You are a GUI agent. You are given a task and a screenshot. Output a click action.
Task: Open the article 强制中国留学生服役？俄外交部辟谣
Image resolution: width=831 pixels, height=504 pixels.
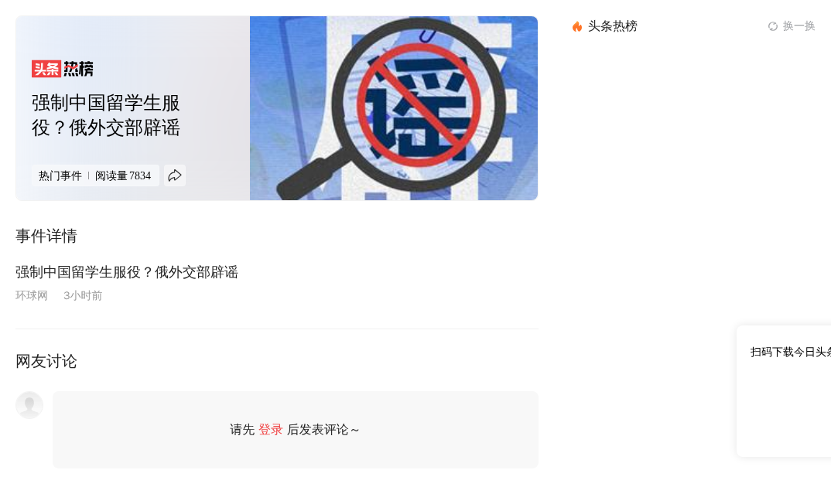tap(127, 272)
